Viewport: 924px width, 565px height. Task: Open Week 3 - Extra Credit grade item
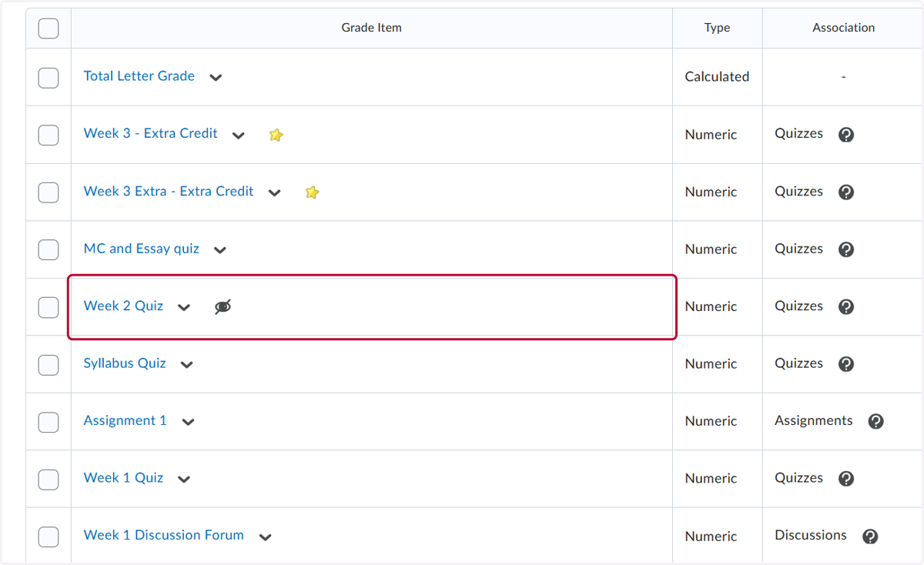tap(151, 133)
